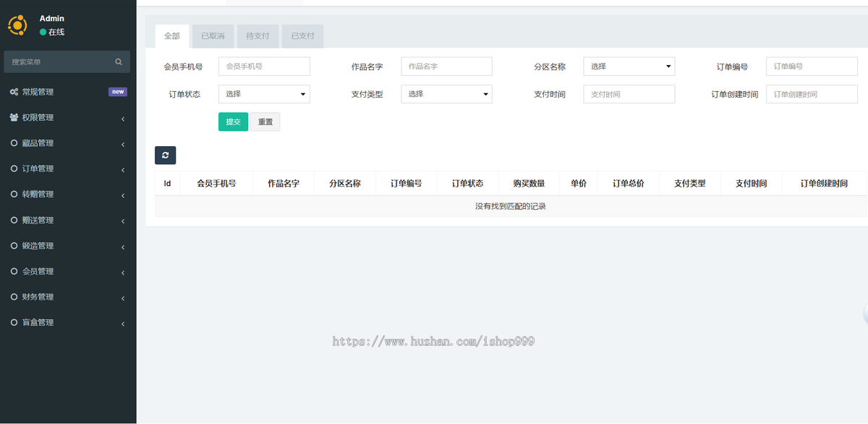Click the circle icon beside 藏品管理
This screenshot has width=868, height=424.
(x=14, y=143)
